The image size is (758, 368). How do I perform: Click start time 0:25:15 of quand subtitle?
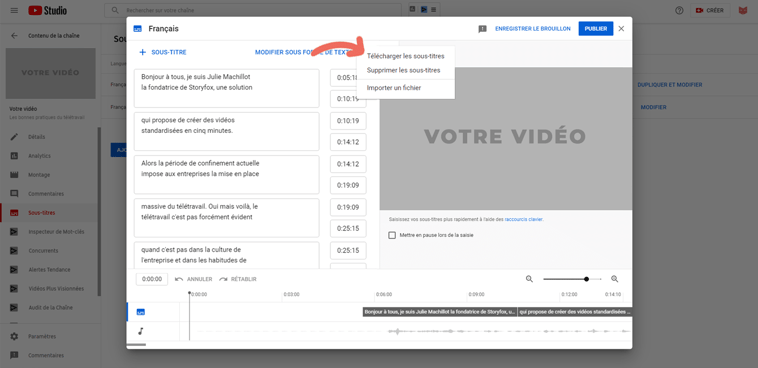(x=348, y=250)
